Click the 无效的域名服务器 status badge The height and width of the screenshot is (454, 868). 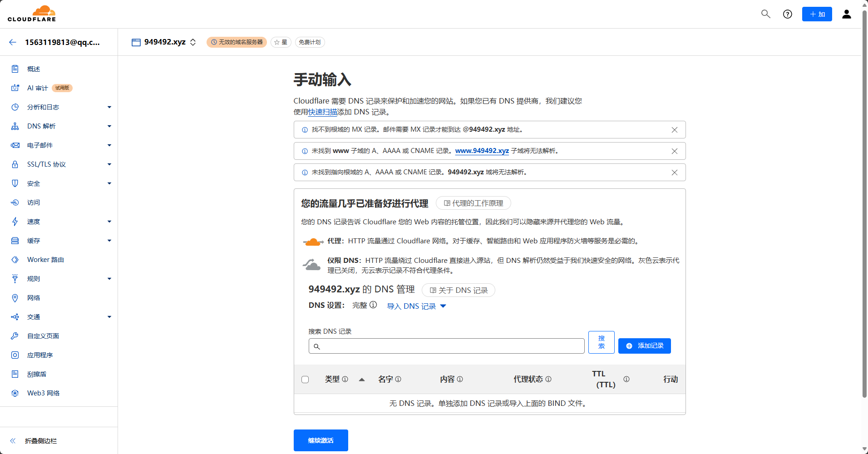237,42
